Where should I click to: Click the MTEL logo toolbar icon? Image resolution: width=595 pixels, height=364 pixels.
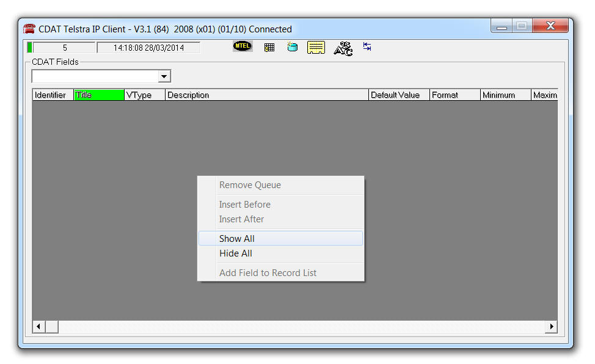click(x=243, y=46)
